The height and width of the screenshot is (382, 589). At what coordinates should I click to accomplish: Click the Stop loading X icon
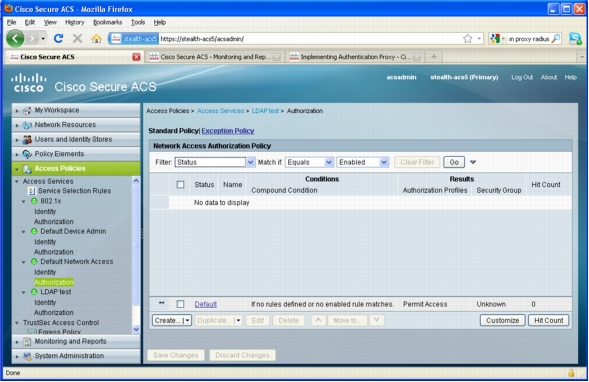pos(77,38)
